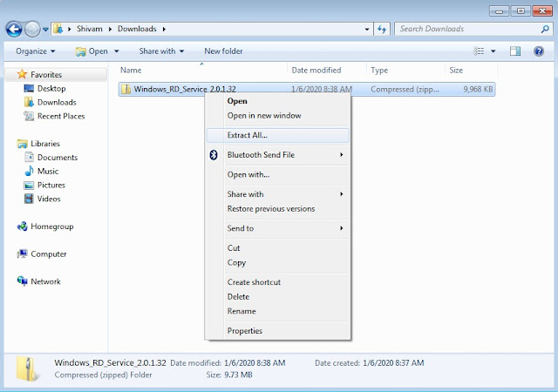Click the Bluetooth icon in context menu

coord(214,155)
